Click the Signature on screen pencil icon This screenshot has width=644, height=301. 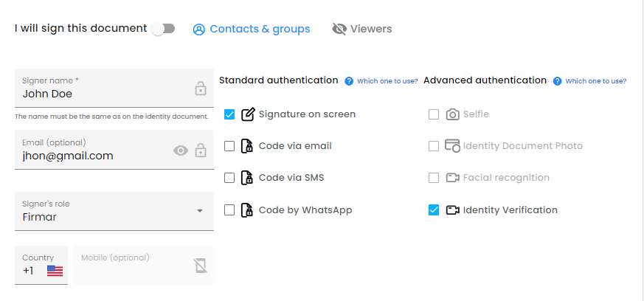248,114
